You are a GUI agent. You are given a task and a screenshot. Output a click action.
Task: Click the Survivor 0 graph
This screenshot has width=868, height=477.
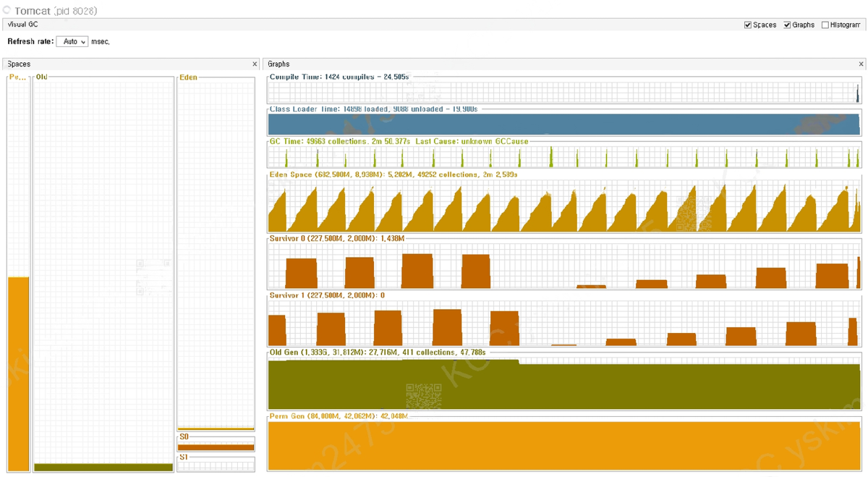(564, 264)
